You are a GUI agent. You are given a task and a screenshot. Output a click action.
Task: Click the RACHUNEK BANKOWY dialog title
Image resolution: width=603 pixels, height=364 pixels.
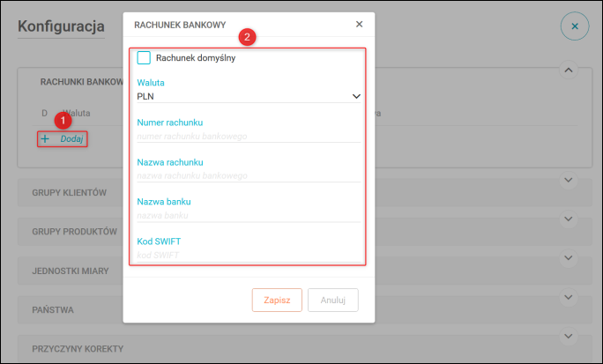click(x=180, y=25)
